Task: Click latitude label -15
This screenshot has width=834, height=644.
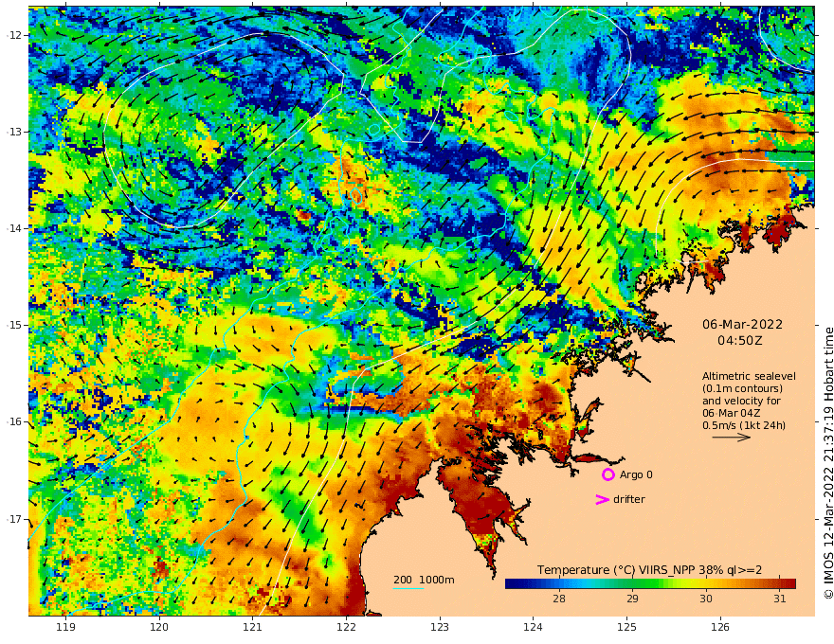Action: point(14,325)
